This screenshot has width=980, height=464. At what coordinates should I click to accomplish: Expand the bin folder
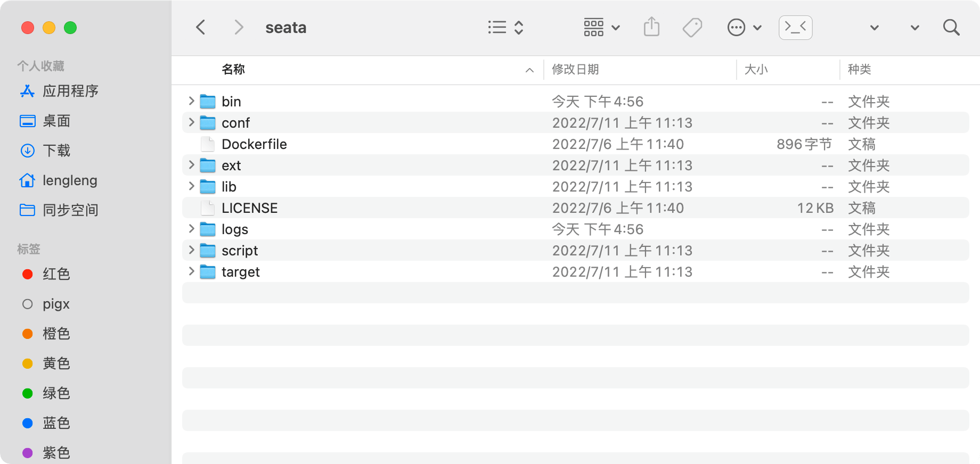(191, 101)
